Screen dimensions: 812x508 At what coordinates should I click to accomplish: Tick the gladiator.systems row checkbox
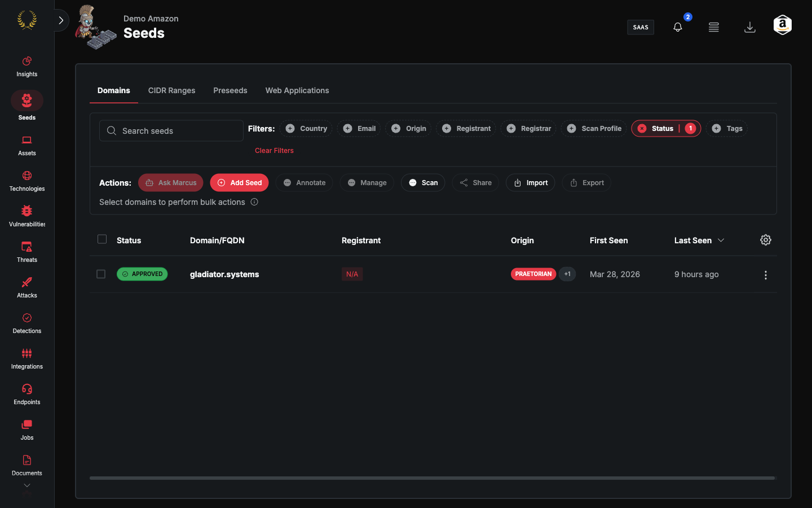101,274
